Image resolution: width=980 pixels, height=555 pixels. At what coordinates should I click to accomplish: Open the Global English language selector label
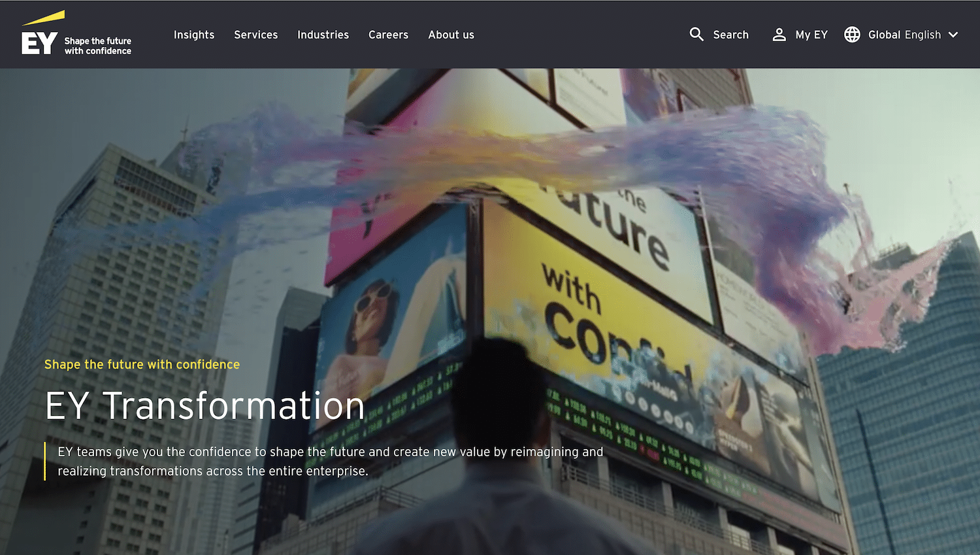tap(904, 35)
